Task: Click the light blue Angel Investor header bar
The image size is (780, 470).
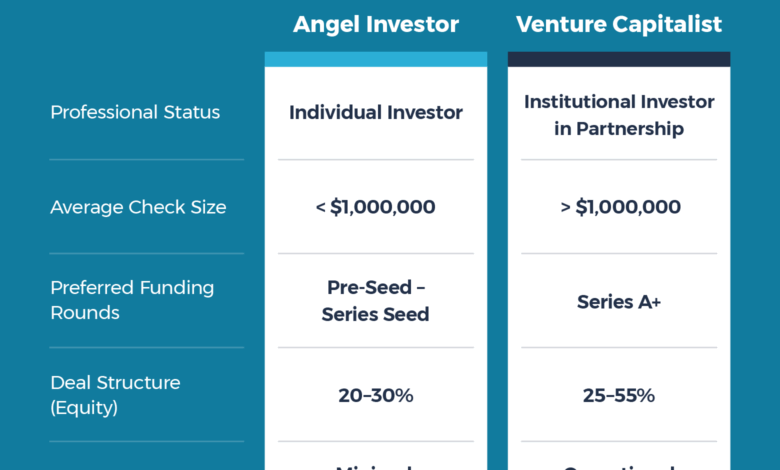Action: 376,59
